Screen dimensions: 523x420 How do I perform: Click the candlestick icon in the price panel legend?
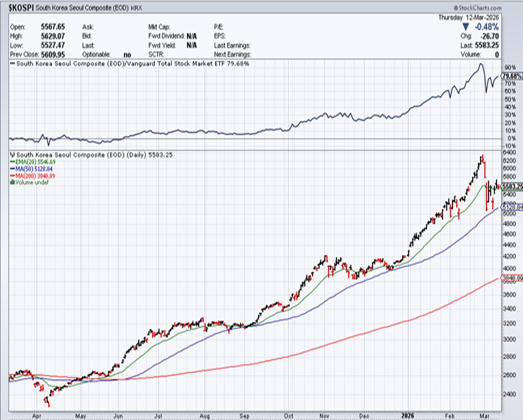coord(12,155)
